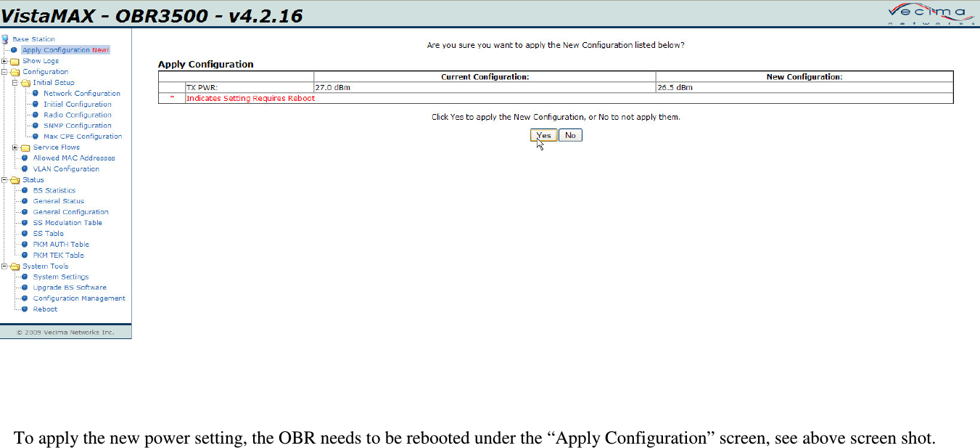Click the New Configuration: column header
This screenshot has height=448, width=980.
[804, 76]
